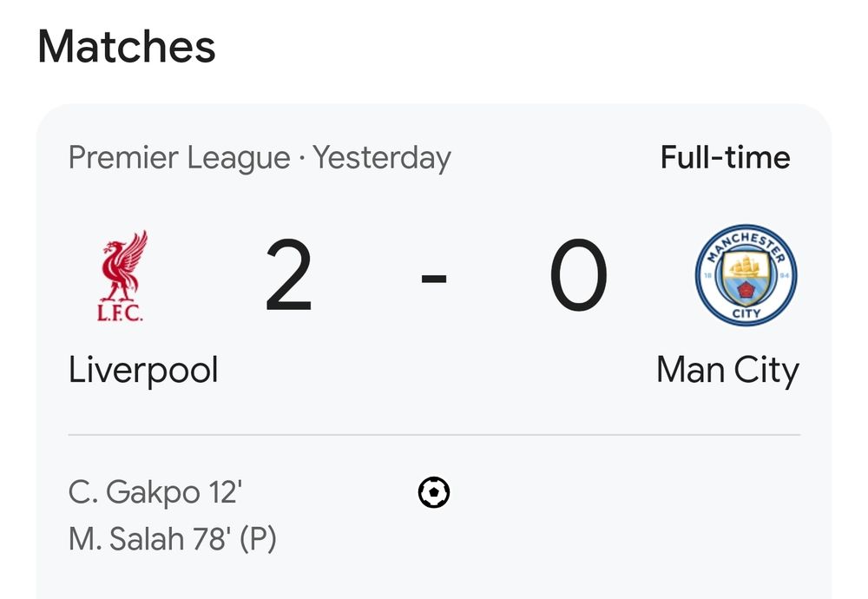868x599 pixels.
Task: Click the Yesterday match date text
Action: 382,158
